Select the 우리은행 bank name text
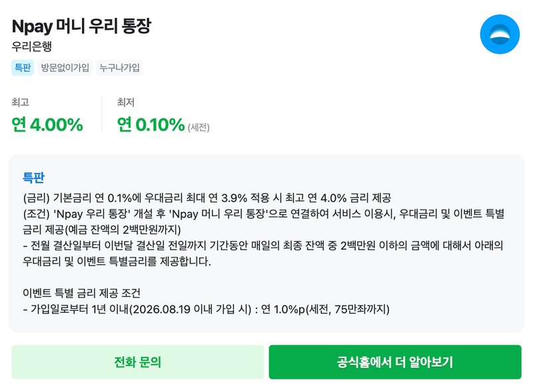The width and height of the screenshot is (533, 392). pos(30,48)
